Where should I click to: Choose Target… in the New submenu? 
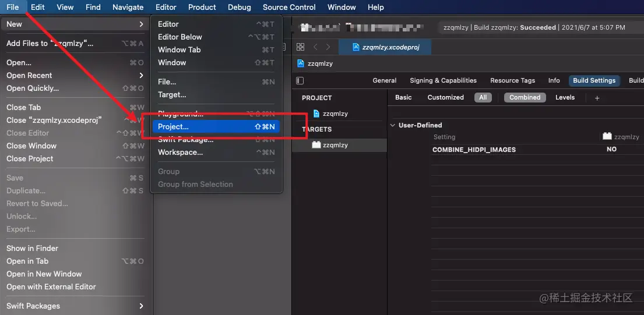(216, 95)
